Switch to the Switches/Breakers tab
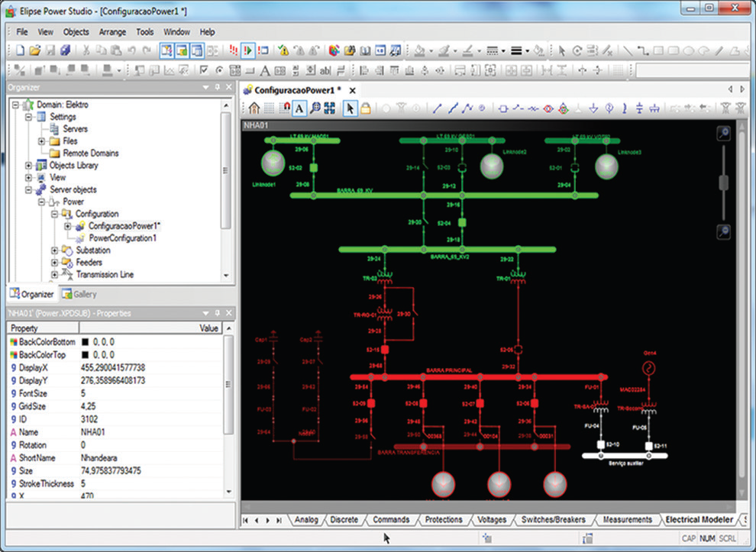Viewport: 756px width, 552px height. point(554,520)
